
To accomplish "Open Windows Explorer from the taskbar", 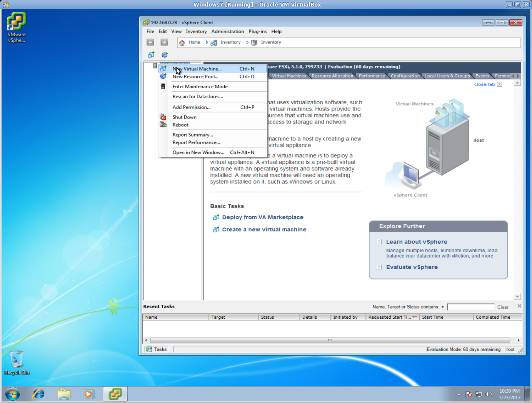I will click(x=64, y=394).
